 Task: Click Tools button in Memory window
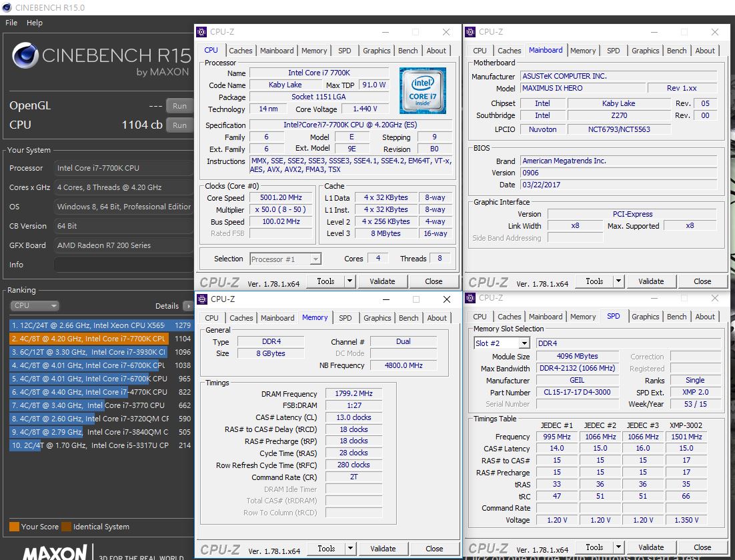(326, 548)
